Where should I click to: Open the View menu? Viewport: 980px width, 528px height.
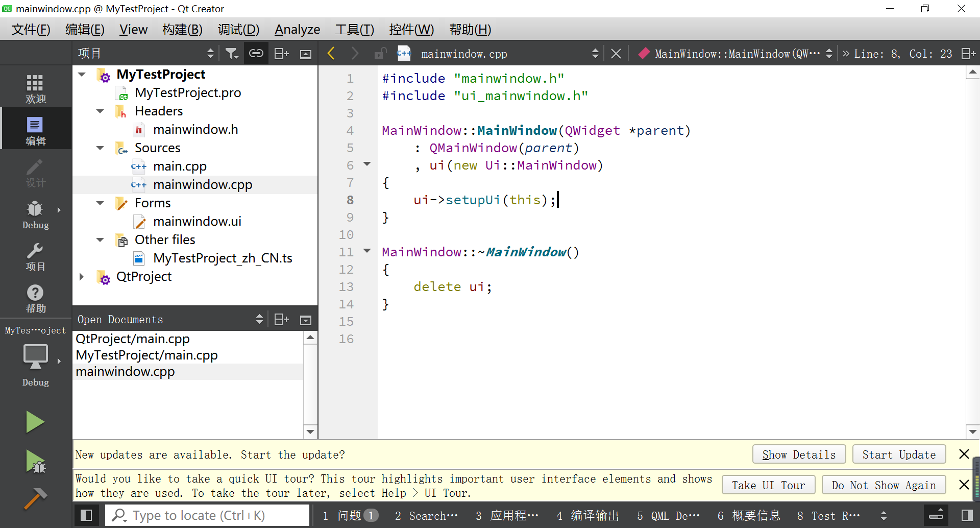[x=133, y=29]
